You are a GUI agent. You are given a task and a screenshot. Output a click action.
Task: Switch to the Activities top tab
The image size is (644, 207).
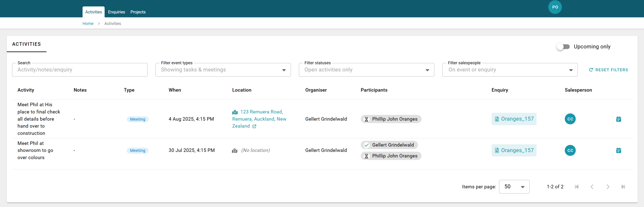94,12
